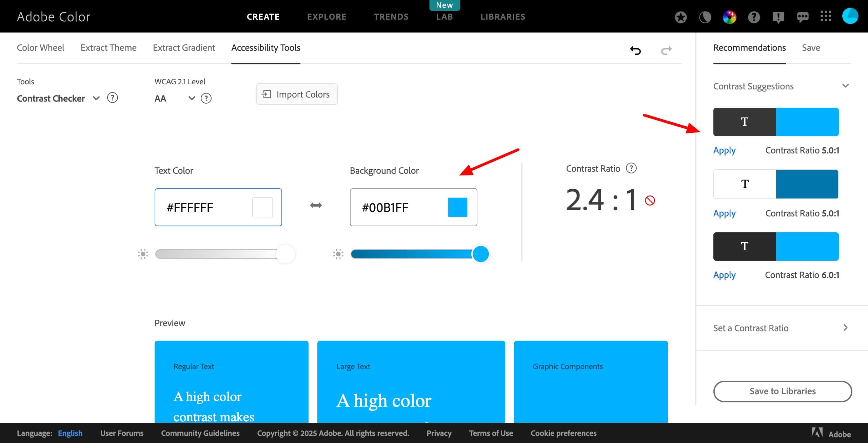Viewport: 868px width, 443px height.
Task: Swap text and background colors
Action: (x=316, y=205)
